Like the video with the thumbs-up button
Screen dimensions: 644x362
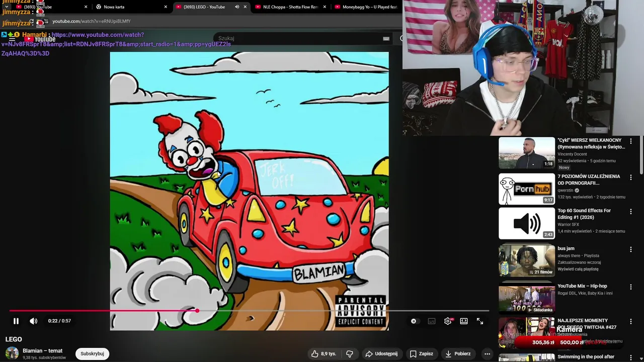pyautogui.click(x=324, y=353)
